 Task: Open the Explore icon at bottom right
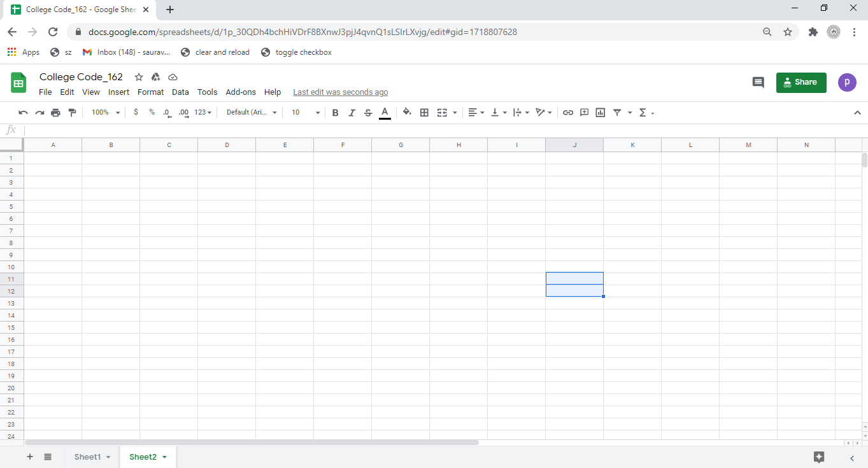coord(819,457)
